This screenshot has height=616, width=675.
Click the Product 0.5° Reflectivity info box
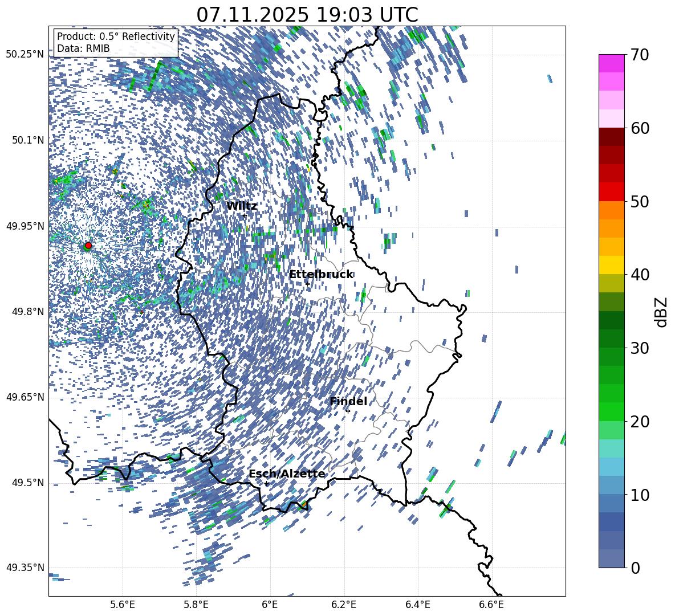tap(116, 42)
